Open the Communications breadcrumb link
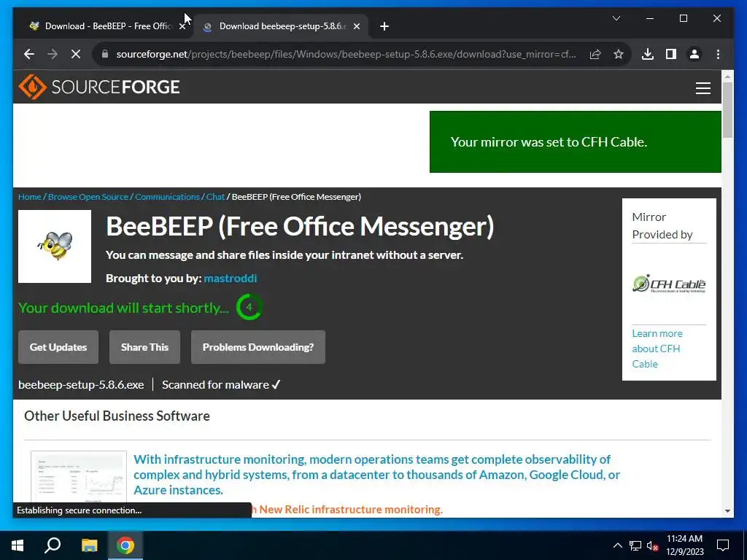 167,197
